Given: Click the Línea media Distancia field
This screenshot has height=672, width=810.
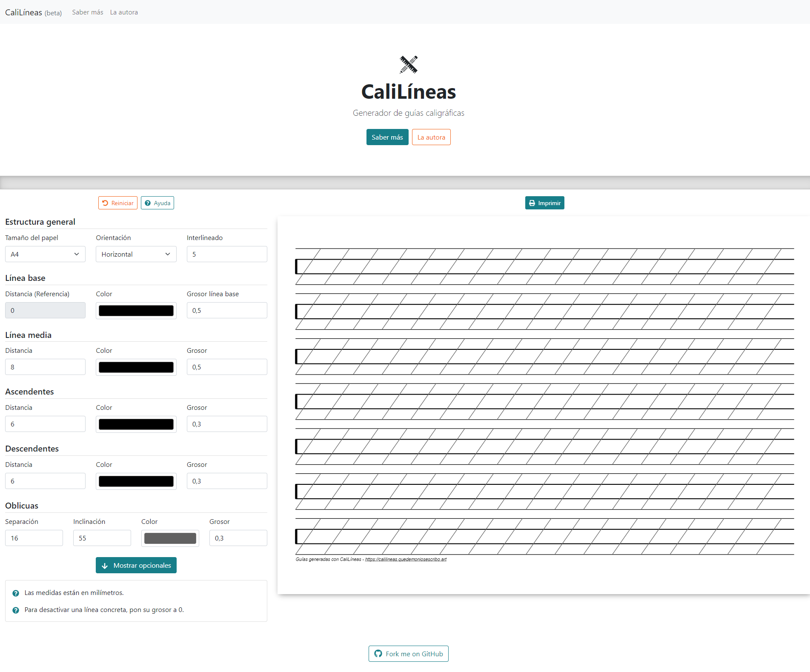Looking at the screenshot, I should tap(45, 367).
